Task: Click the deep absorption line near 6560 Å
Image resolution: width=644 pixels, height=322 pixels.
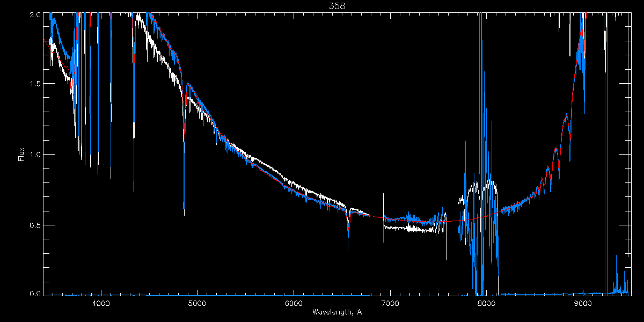Action: pyautogui.click(x=348, y=228)
